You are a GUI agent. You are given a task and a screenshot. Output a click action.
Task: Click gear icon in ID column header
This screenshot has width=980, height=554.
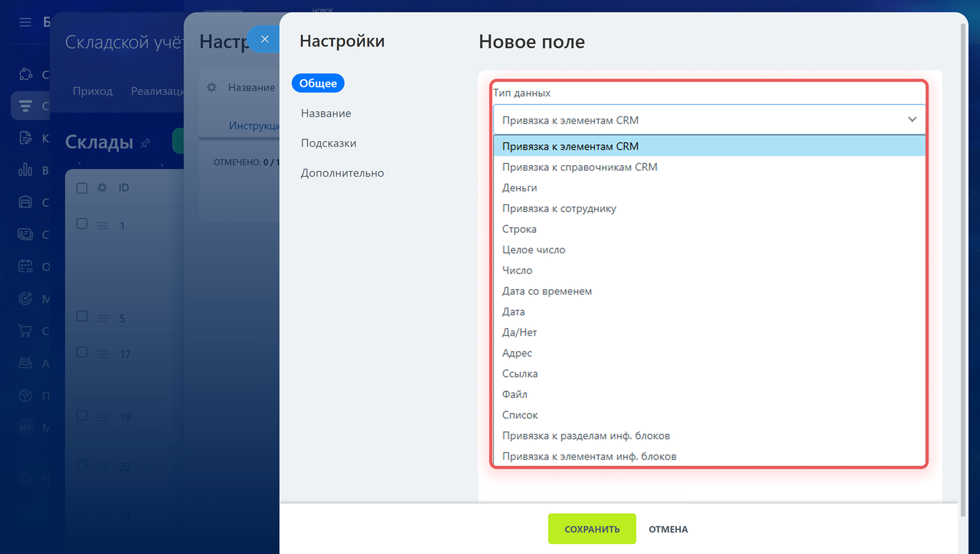102,188
